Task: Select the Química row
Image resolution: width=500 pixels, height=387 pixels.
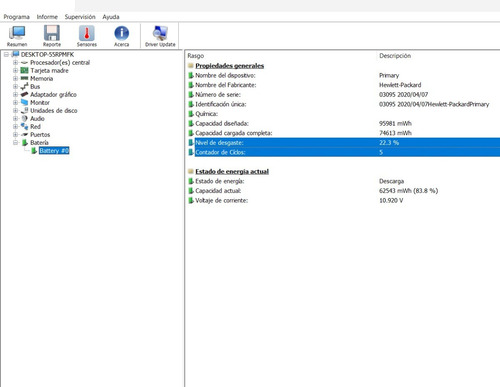Action: 343,114
